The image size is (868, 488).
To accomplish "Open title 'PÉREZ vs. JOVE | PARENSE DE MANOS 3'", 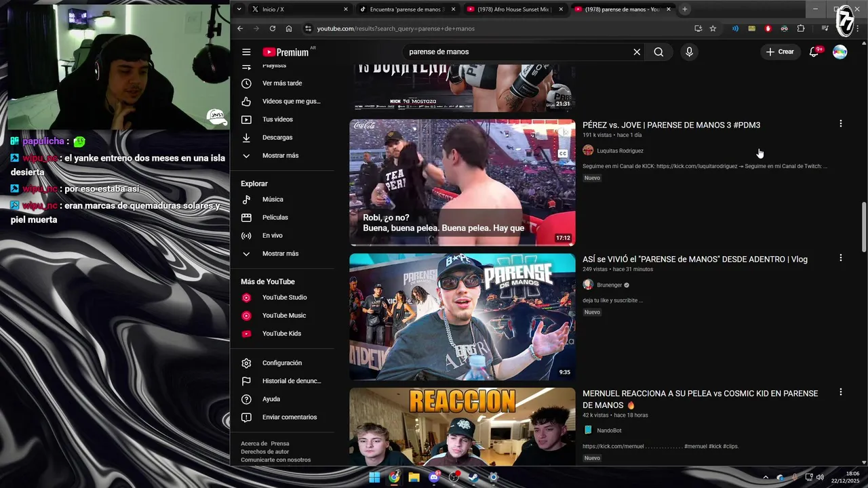I will click(x=671, y=125).
